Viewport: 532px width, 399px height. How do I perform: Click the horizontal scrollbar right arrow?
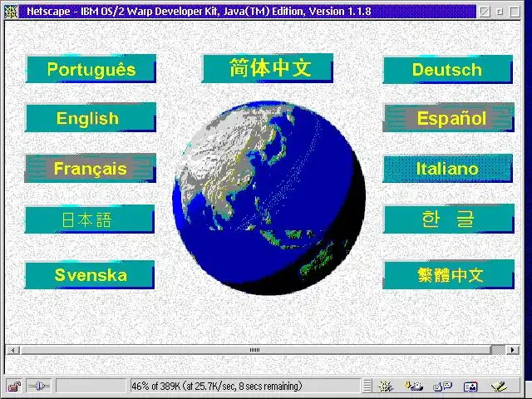pos(512,350)
